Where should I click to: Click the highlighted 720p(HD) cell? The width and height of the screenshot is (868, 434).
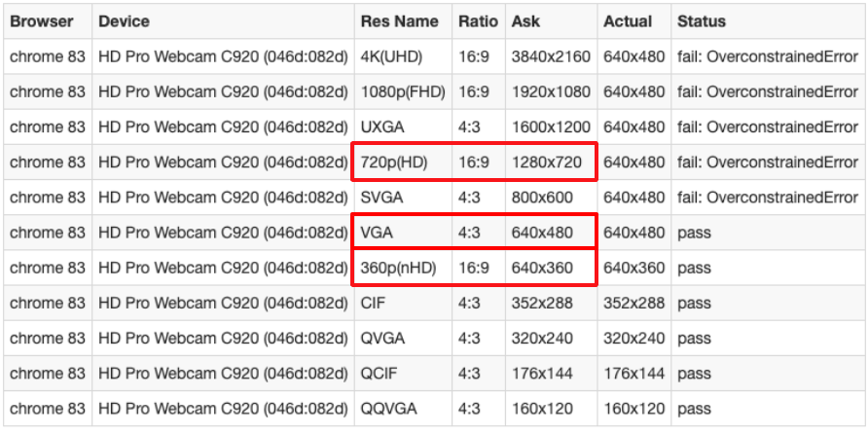(x=394, y=162)
